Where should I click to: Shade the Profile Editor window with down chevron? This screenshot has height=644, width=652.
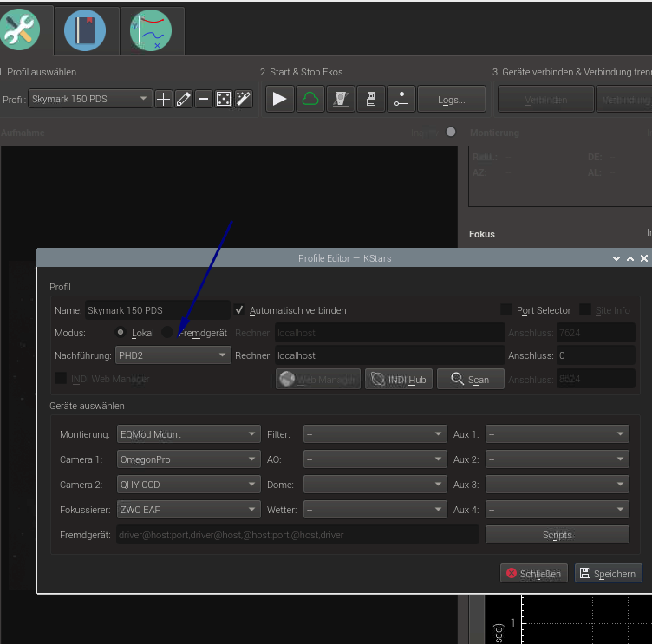click(x=616, y=258)
